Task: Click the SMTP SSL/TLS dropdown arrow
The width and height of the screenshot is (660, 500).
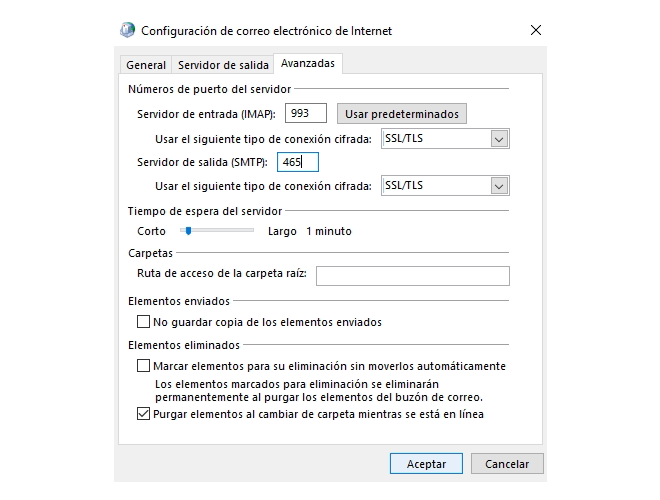Action: [499, 185]
